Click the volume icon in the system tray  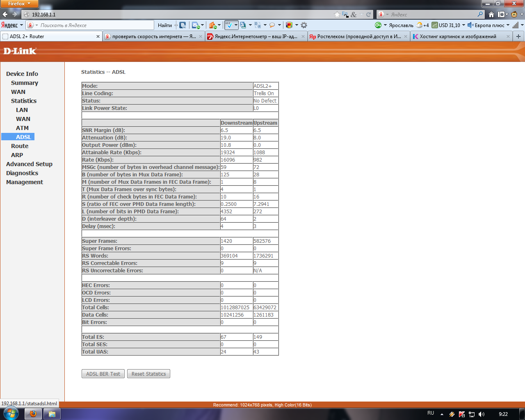[x=481, y=414]
